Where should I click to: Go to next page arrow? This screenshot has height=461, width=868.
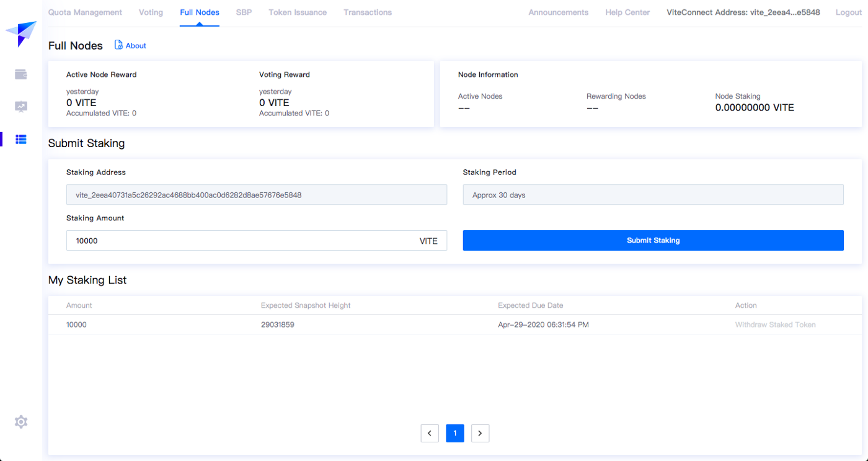point(480,433)
